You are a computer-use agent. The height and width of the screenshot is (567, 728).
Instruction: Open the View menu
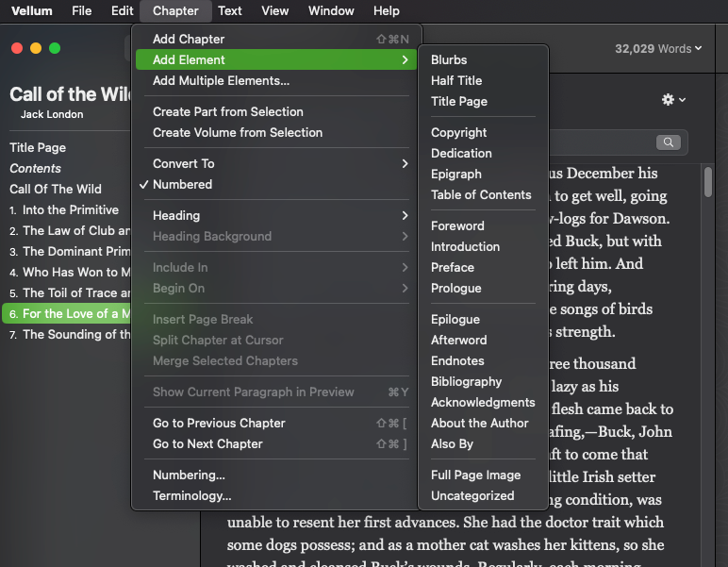point(274,10)
